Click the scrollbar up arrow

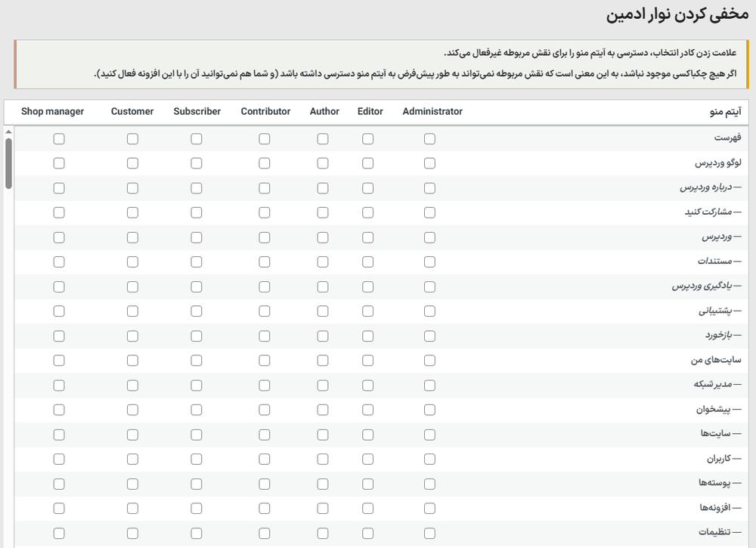(8, 131)
